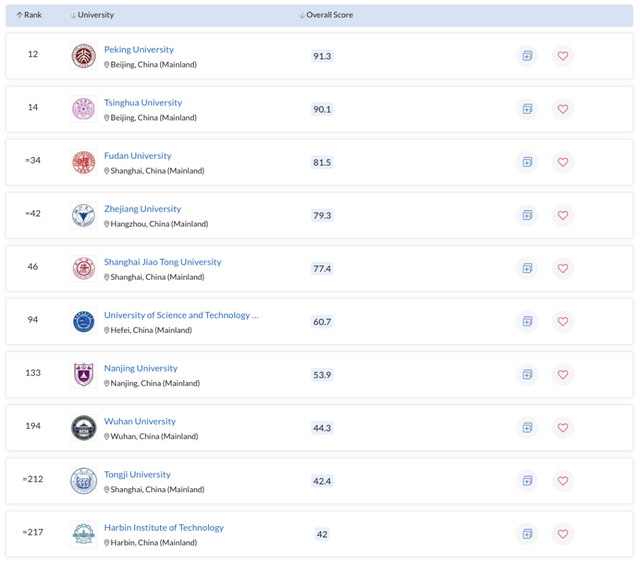The image size is (640, 564).
Task: Open the Harbin Institute of Technology link
Action: [x=164, y=527]
